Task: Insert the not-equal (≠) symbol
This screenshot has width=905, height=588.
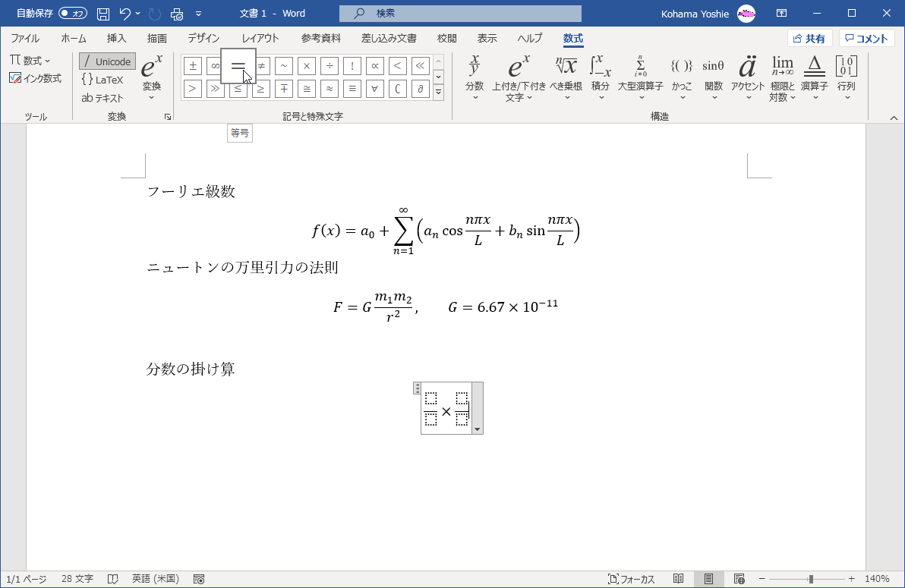Action: (261, 66)
